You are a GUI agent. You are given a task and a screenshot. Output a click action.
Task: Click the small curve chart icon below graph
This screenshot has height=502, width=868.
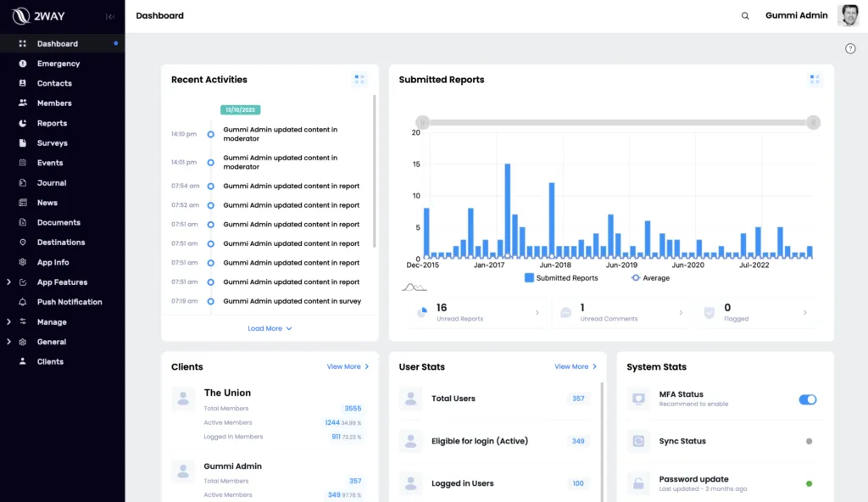click(x=413, y=287)
